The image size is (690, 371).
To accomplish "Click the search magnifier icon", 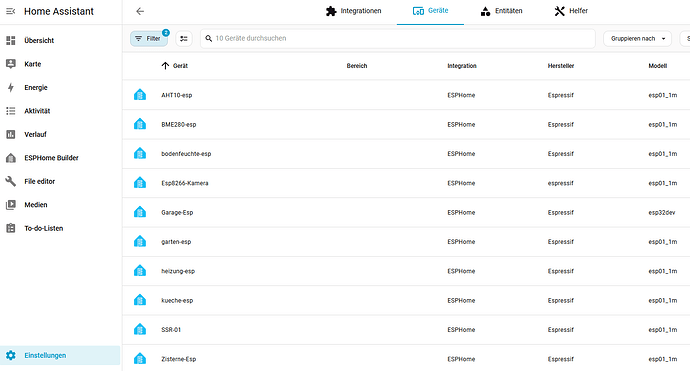I will pyautogui.click(x=209, y=39).
